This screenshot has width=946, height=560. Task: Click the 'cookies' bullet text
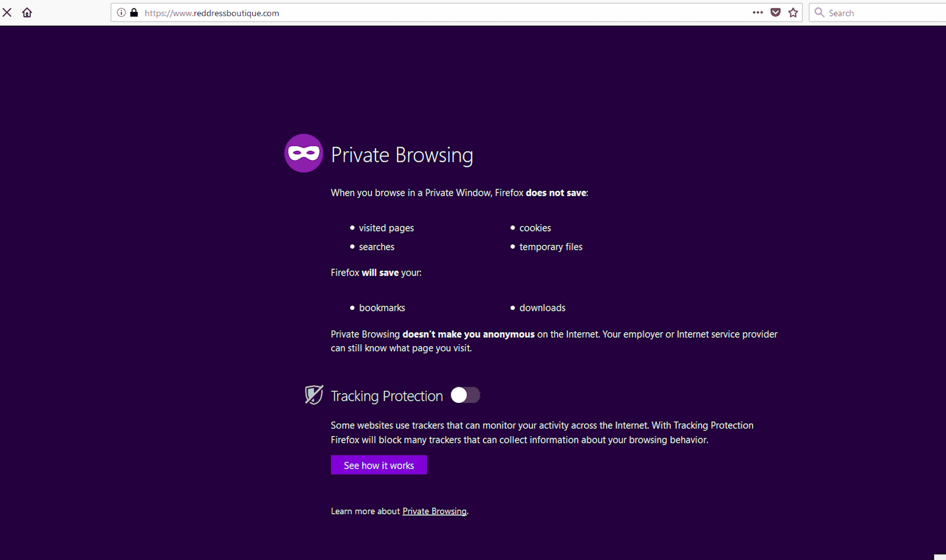(535, 228)
